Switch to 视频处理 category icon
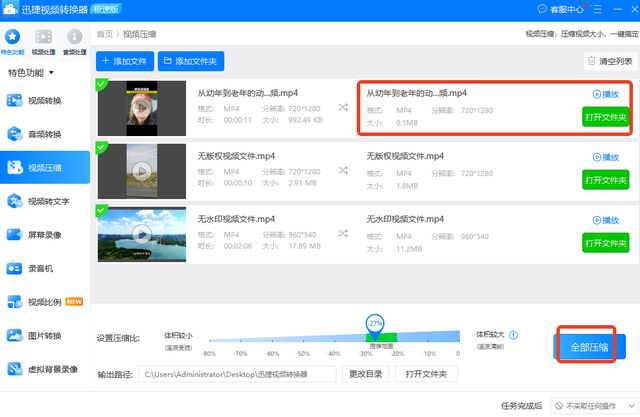Viewport: 640px width, 417px height. coord(43,42)
